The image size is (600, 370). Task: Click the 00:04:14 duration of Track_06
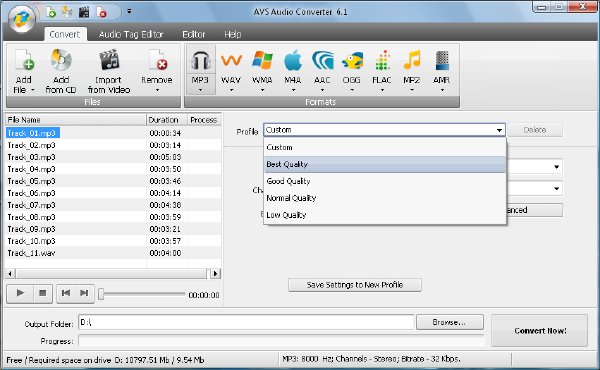pyautogui.click(x=165, y=193)
